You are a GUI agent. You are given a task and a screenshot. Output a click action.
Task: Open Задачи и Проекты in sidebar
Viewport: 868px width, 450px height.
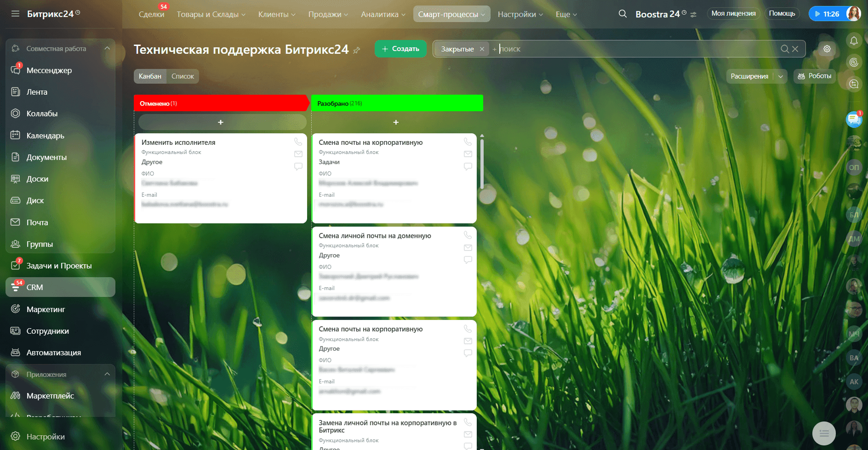(x=59, y=266)
